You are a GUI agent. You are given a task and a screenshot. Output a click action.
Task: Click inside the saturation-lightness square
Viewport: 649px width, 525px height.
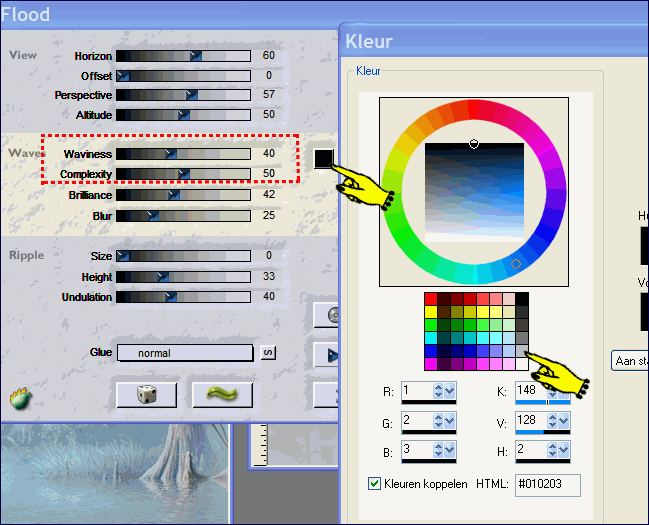[x=474, y=193]
